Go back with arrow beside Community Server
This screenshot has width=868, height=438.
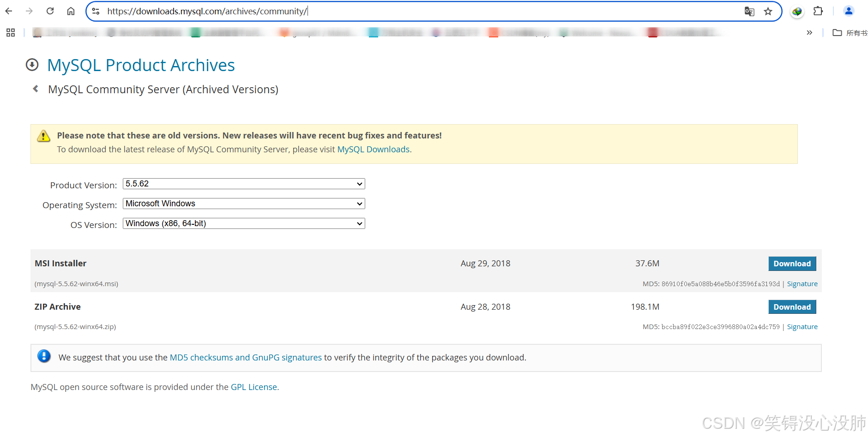coord(36,89)
